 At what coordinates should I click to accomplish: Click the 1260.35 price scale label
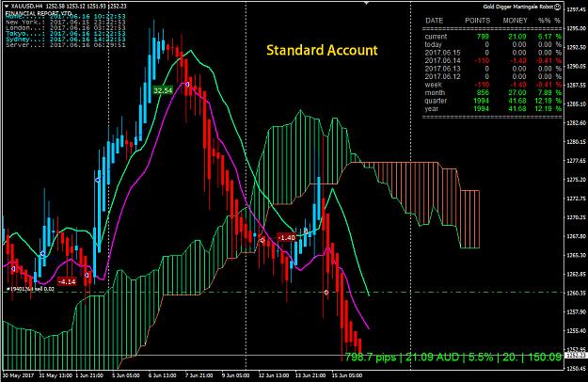[x=577, y=293]
